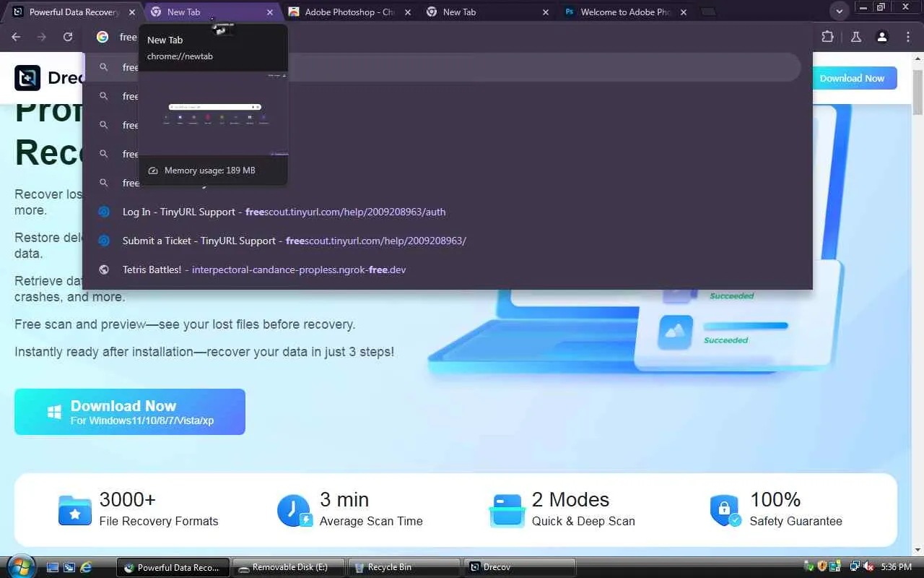Click the "chrome://newtab" text in the tab preview

point(180,56)
